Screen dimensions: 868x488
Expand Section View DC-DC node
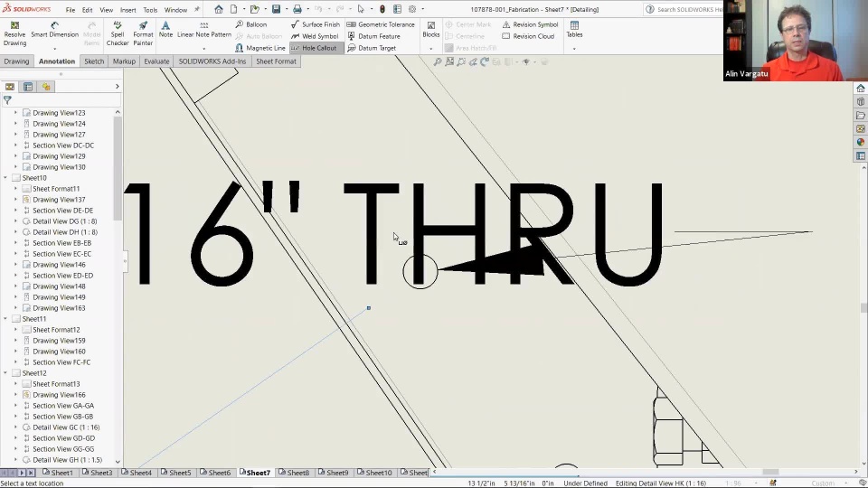[15, 145]
